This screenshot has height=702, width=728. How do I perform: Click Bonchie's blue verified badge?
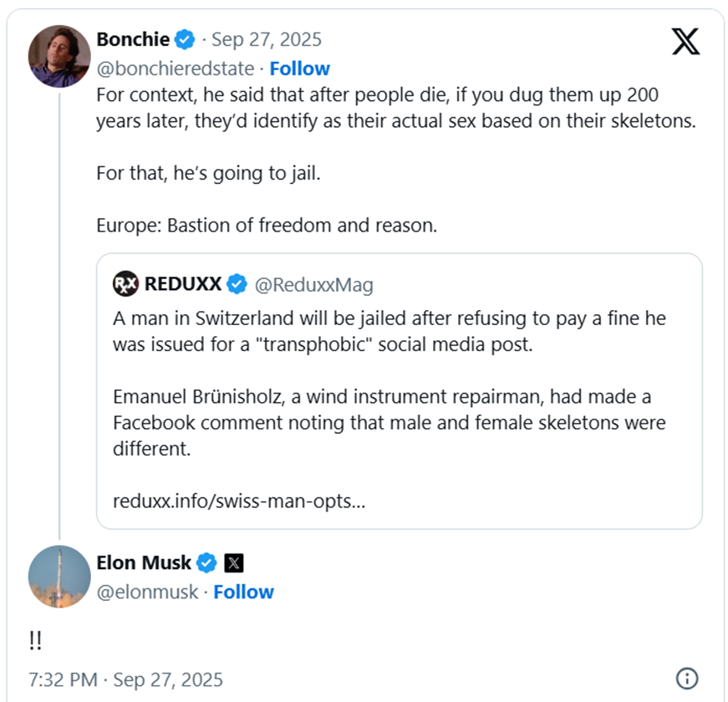pos(185,39)
